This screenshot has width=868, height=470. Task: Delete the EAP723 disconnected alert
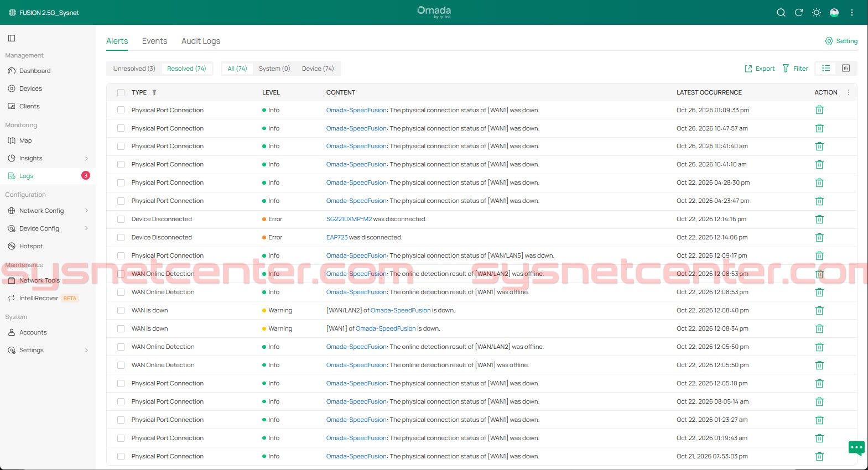(819, 237)
